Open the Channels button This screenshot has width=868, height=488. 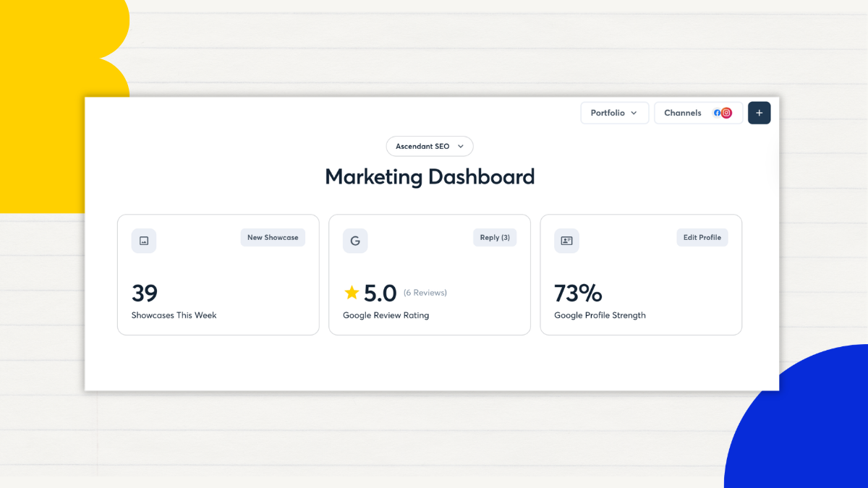(698, 113)
